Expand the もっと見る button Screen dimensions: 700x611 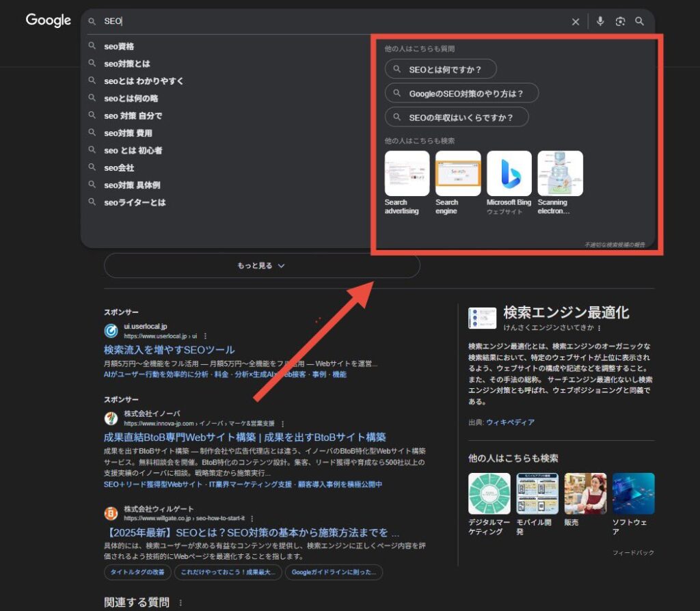261,266
